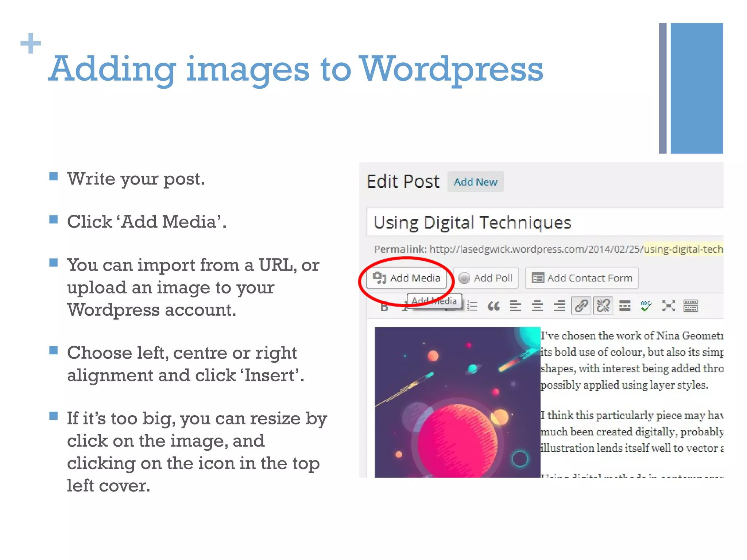The height and width of the screenshot is (560, 747).
Task: Click the unlink icon
Action: coord(603,306)
